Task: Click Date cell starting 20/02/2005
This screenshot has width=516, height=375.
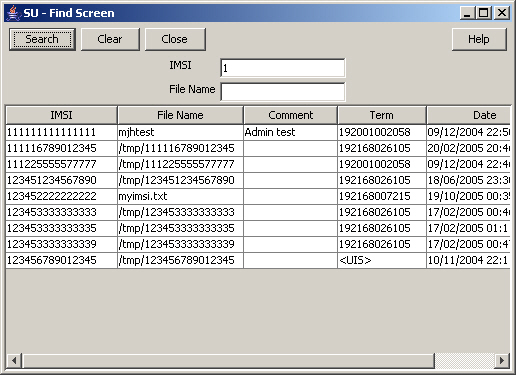Action: [x=468, y=148]
